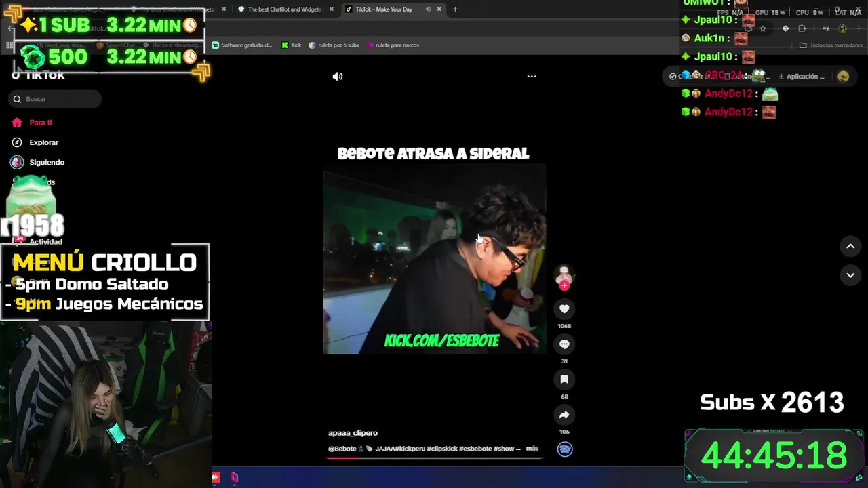The image size is (868, 488).
Task: Like the video with the heart icon
Action: point(564,309)
